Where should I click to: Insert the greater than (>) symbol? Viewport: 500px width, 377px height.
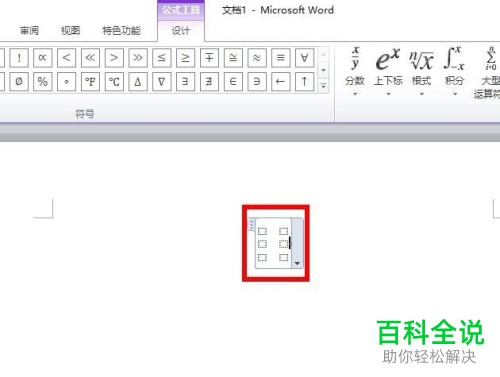coord(114,58)
